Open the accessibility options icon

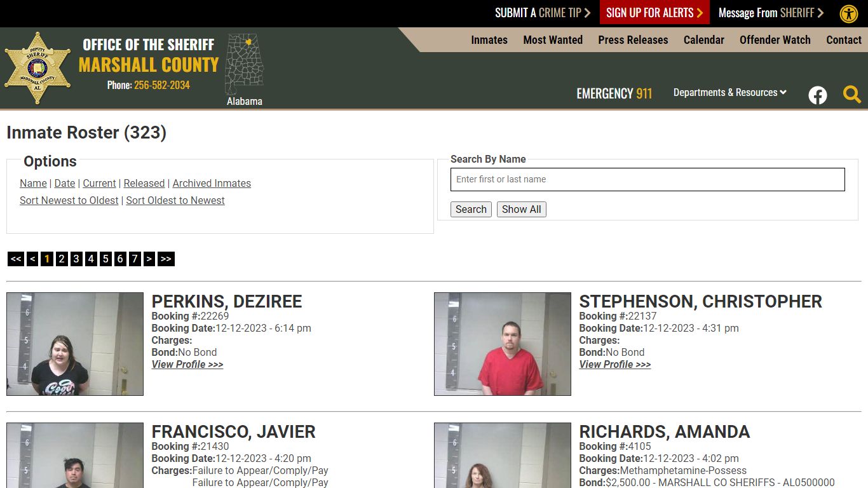pos(849,13)
